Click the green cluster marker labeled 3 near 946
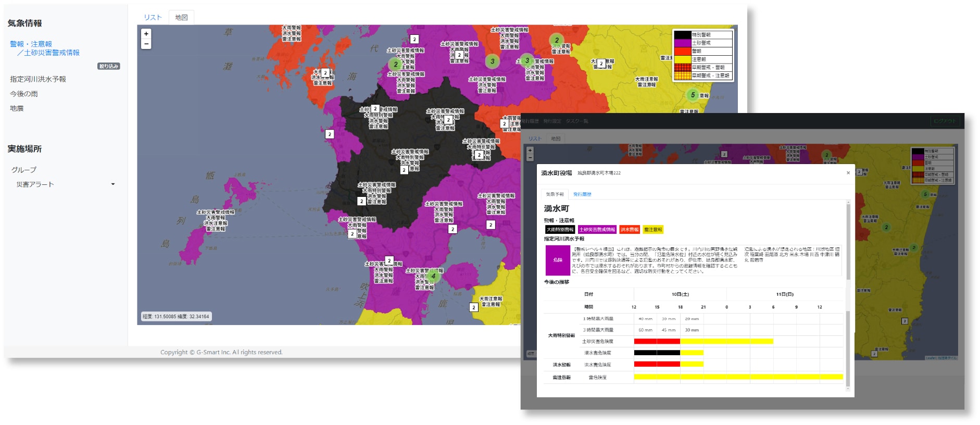This screenshot has width=980, height=425. (x=493, y=61)
